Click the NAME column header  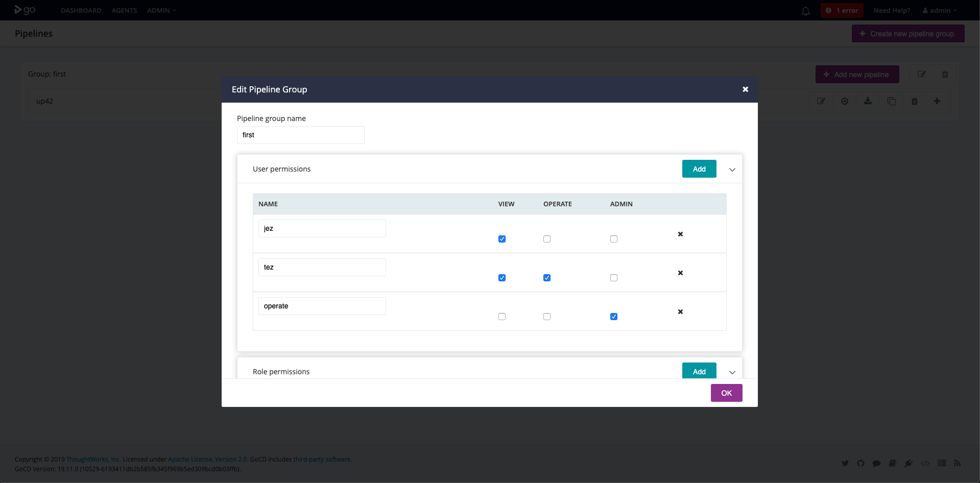[x=268, y=204]
